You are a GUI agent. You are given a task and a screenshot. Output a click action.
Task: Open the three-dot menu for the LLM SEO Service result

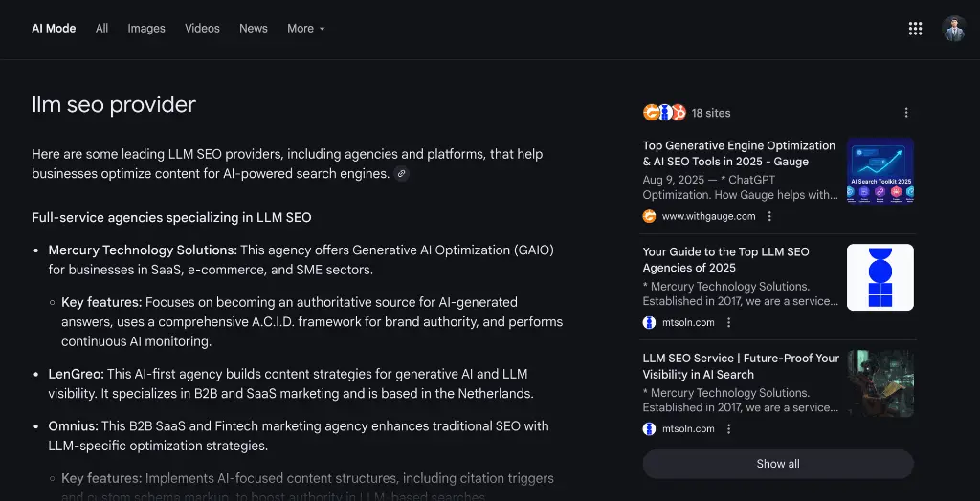(728, 428)
